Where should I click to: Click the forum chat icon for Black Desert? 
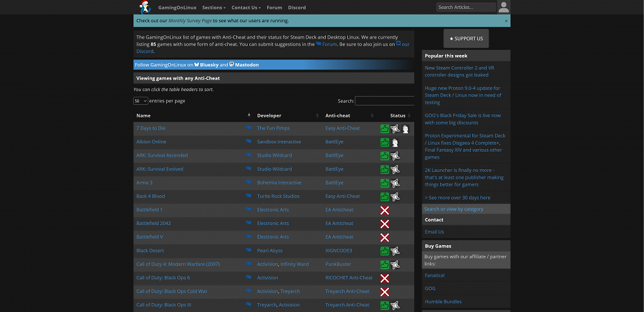coord(249,250)
